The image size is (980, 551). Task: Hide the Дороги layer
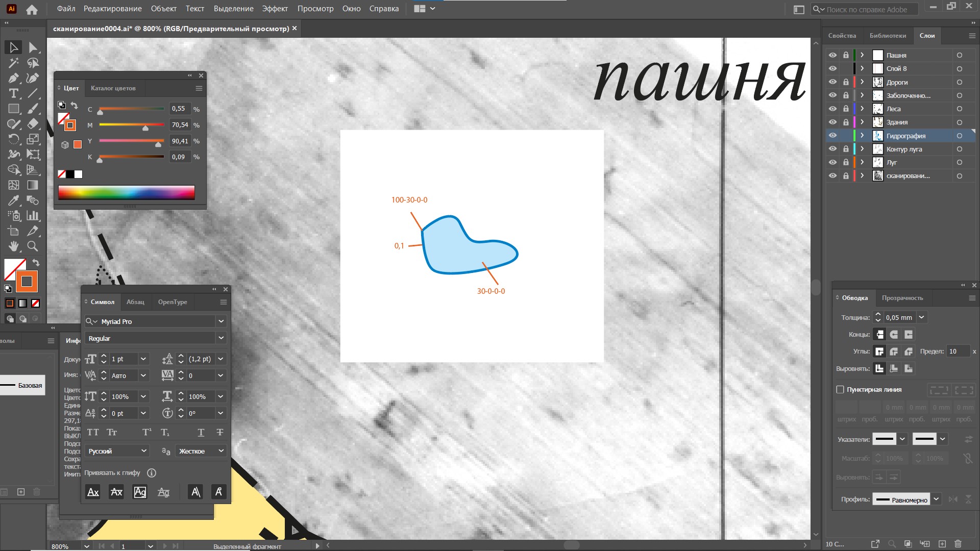pyautogui.click(x=832, y=82)
